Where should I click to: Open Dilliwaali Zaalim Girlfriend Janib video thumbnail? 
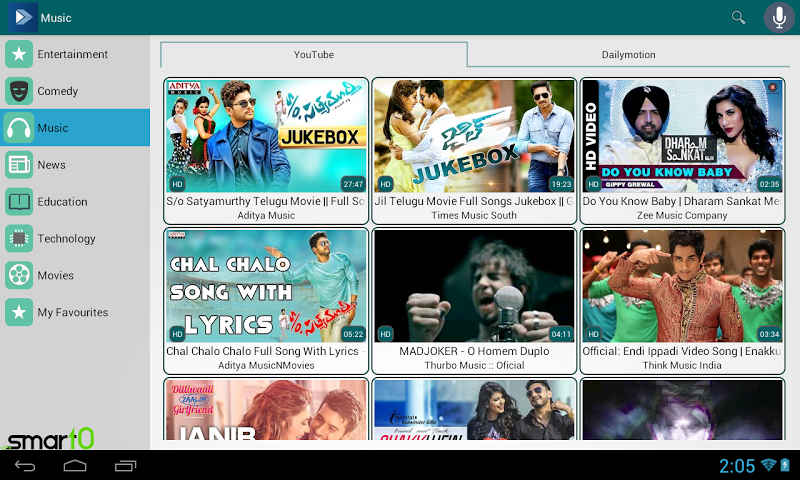266,410
